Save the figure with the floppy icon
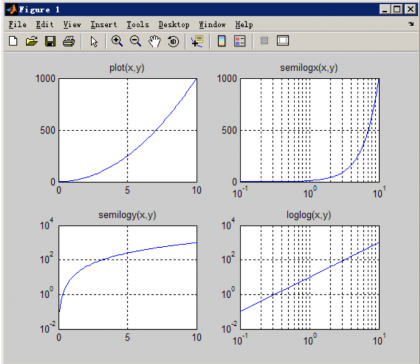Screen dimensions: 420x364 [50, 41]
